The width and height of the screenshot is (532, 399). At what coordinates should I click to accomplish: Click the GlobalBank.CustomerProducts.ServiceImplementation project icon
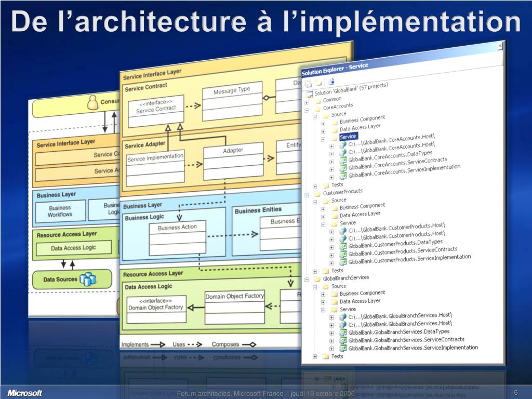(x=343, y=262)
